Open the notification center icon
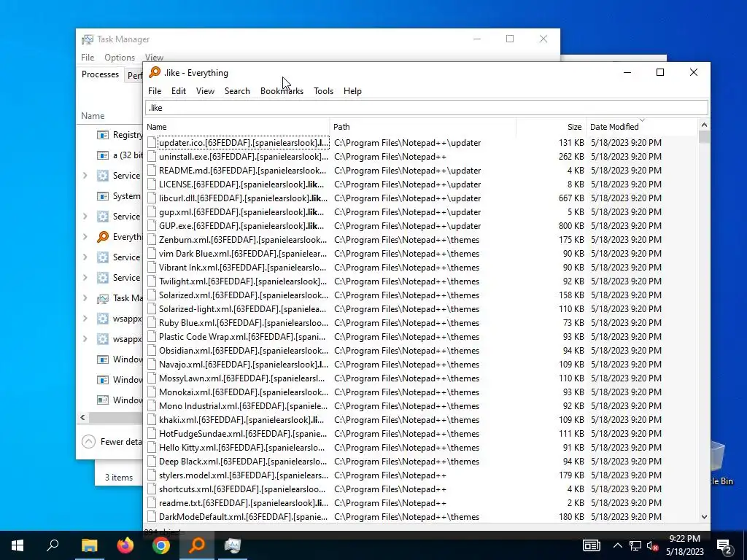The height and width of the screenshot is (560, 747). 724,546
